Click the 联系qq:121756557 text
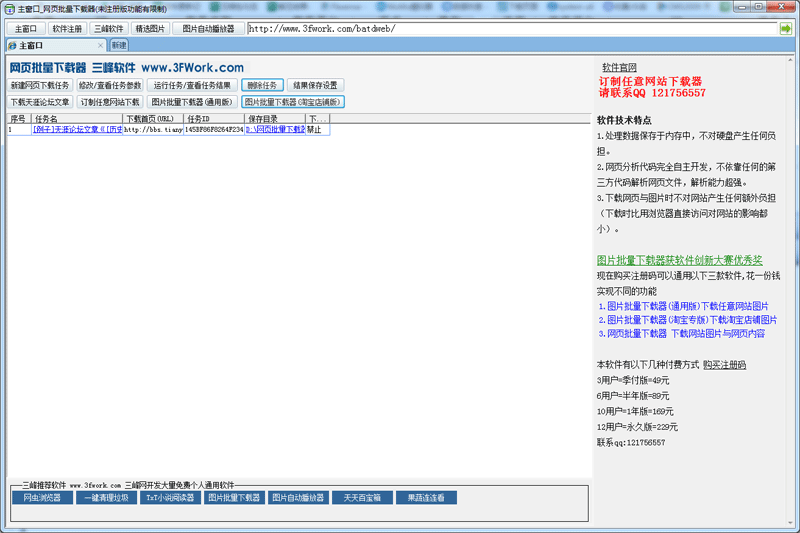Screen dimensions: 800x533 [631, 443]
